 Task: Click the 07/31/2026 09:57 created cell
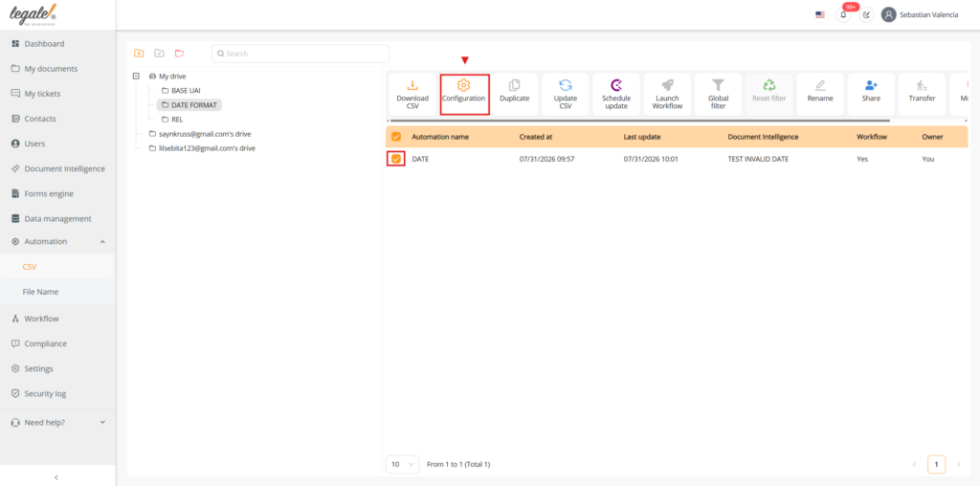(546, 160)
